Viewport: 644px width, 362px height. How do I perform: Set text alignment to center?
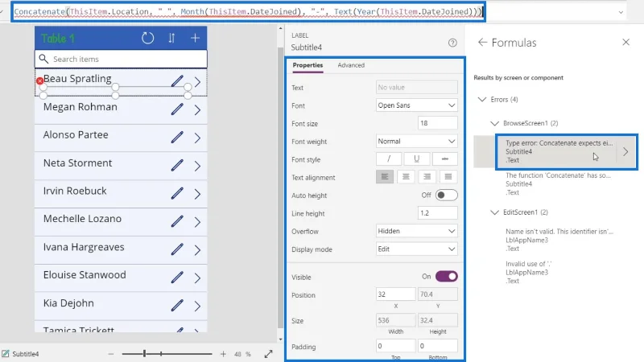406,177
